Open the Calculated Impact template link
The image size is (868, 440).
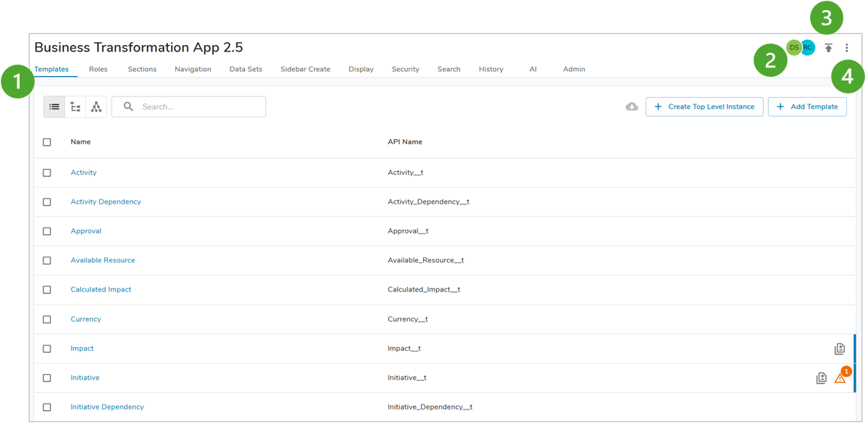(101, 290)
